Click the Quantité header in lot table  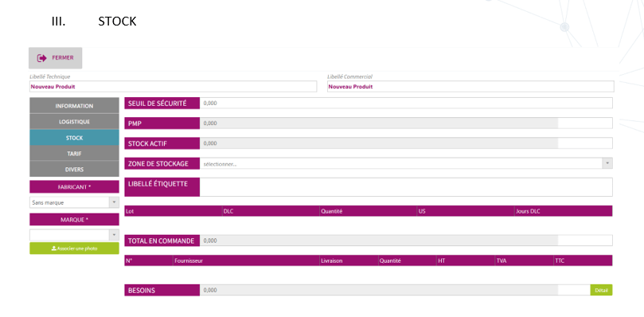tap(368, 211)
